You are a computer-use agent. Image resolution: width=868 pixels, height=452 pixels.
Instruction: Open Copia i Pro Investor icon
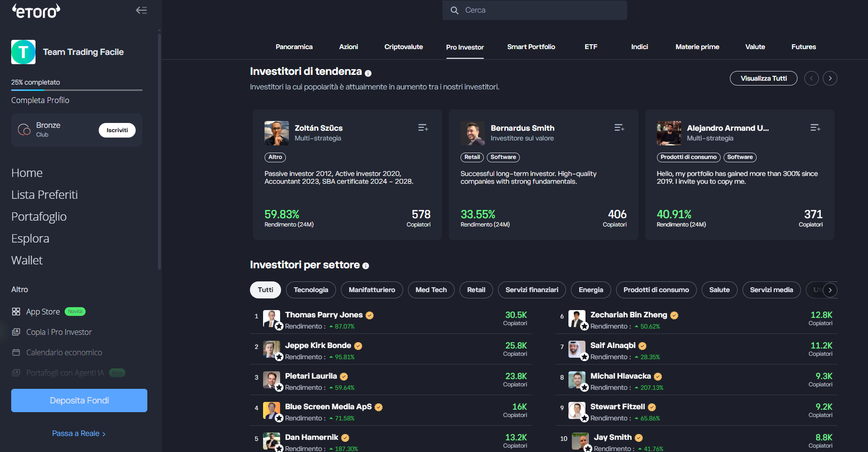(16, 332)
